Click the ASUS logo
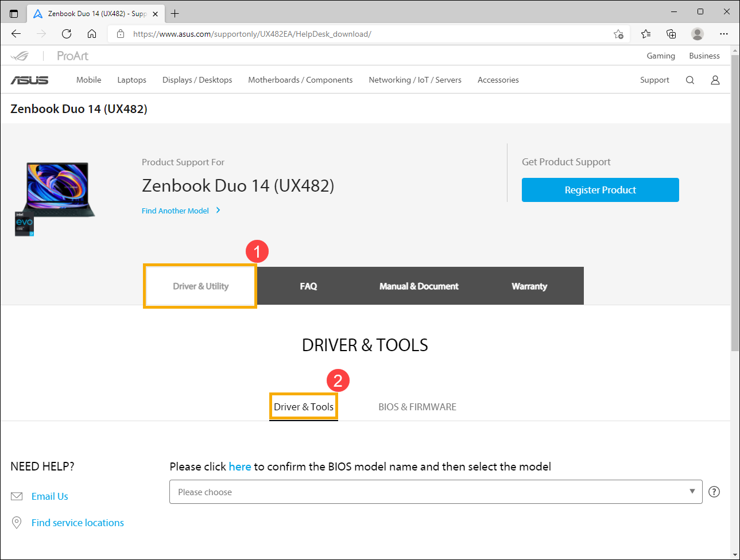This screenshot has height=560, width=740. (29, 80)
